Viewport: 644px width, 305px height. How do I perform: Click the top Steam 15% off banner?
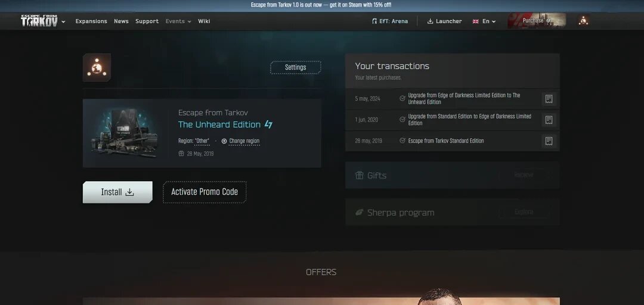321,5
